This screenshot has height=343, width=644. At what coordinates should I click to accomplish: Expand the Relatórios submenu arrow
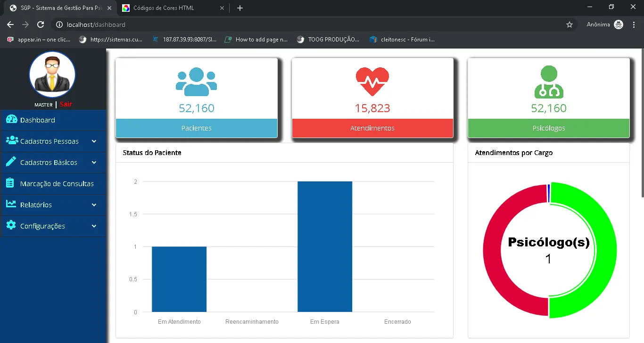94,205
